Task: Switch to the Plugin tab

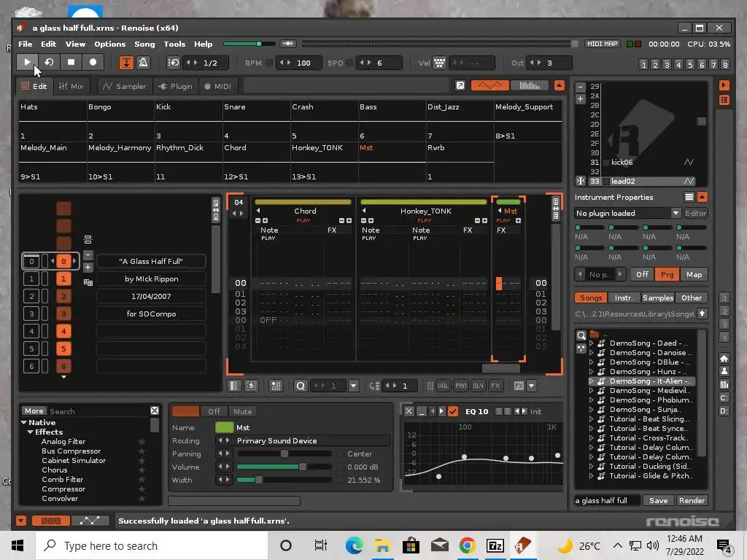Action: 175,86
